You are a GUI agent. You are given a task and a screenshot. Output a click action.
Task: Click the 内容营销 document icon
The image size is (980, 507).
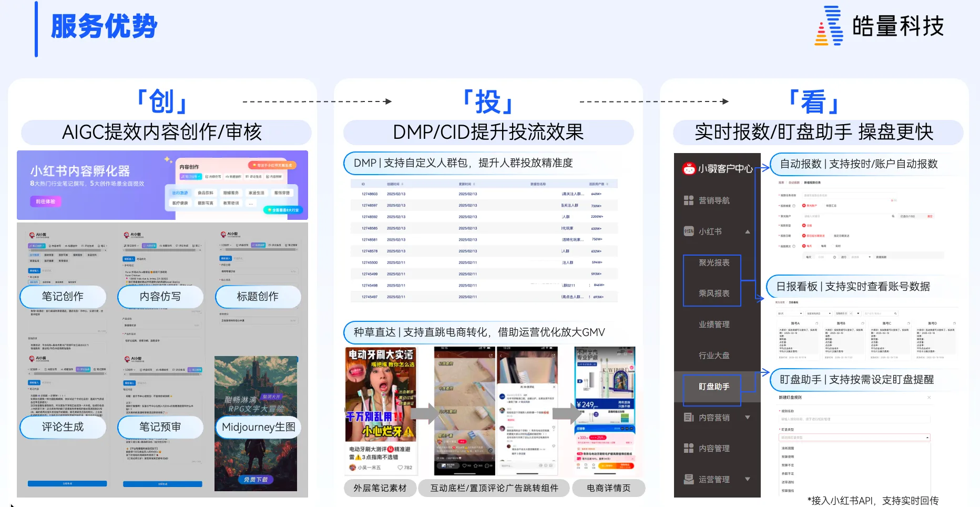(689, 418)
